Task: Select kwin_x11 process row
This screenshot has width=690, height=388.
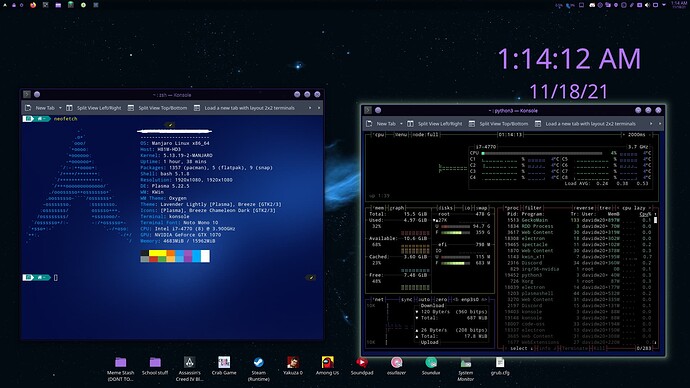Action: point(579,257)
